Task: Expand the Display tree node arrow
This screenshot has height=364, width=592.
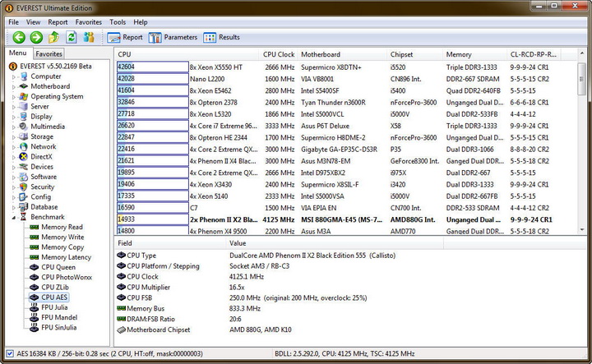Action: (14, 117)
